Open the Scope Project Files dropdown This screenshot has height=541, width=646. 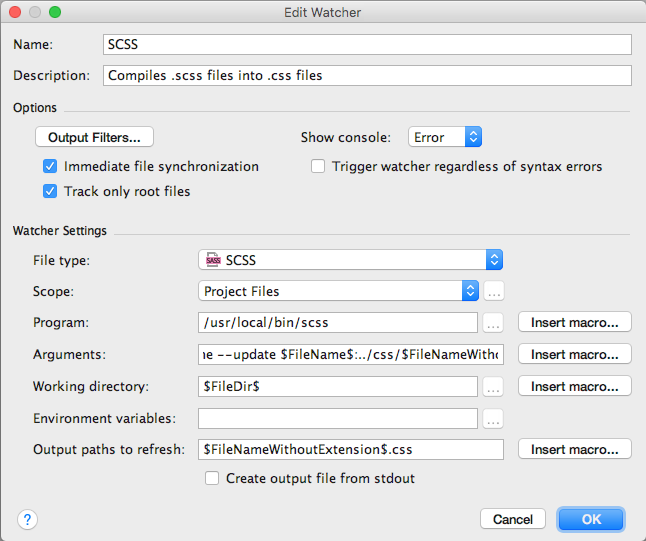338,291
